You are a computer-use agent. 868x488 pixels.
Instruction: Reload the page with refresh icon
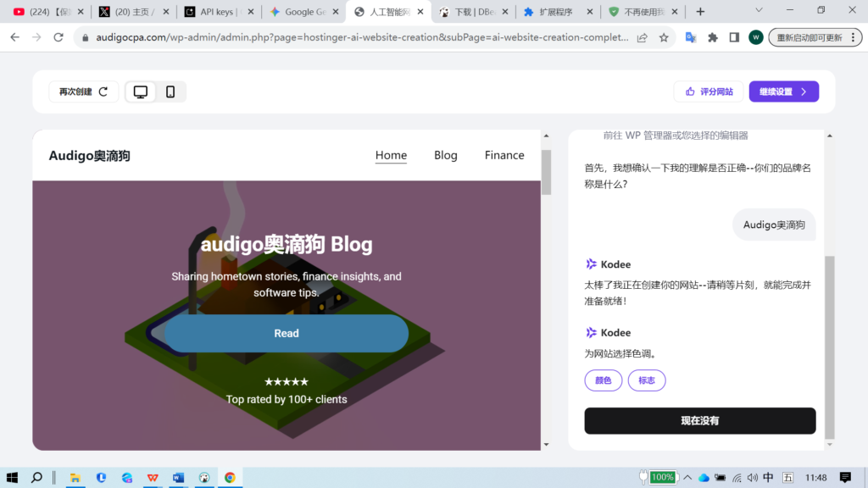click(58, 37)
